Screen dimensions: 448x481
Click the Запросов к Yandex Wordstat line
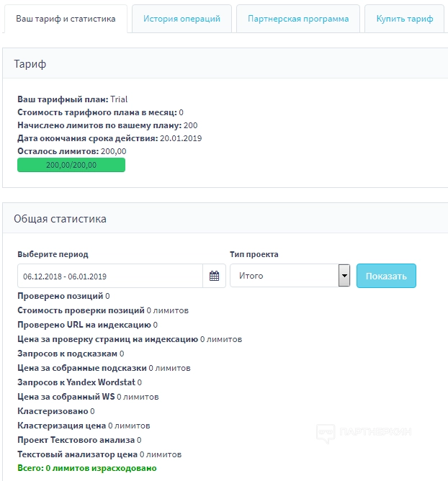click(x=79, y=382)
